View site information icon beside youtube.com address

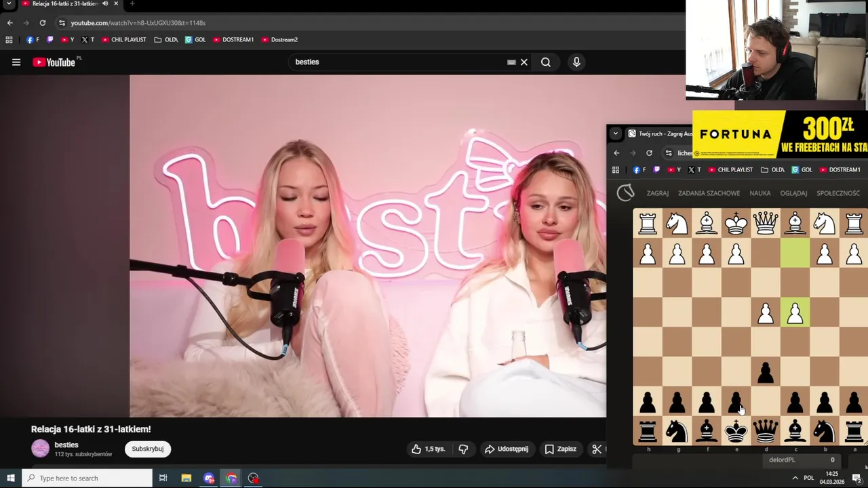[x=62, y=23]
